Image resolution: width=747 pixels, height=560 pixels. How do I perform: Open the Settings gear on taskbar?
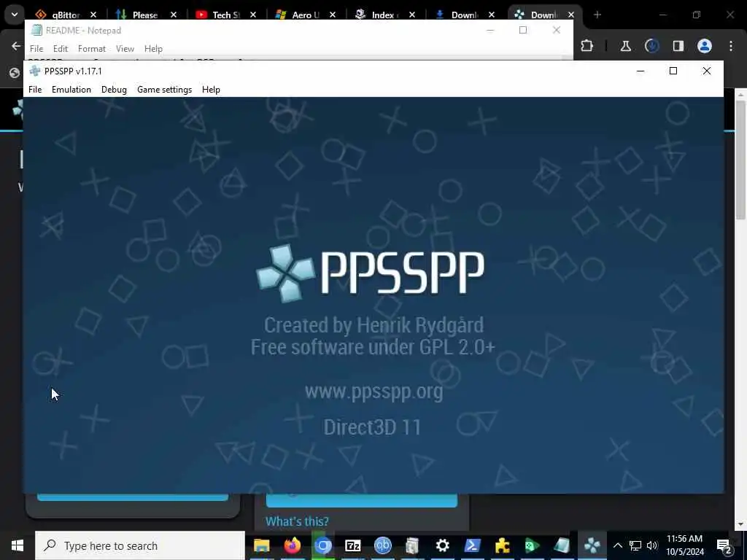[443, 545]
